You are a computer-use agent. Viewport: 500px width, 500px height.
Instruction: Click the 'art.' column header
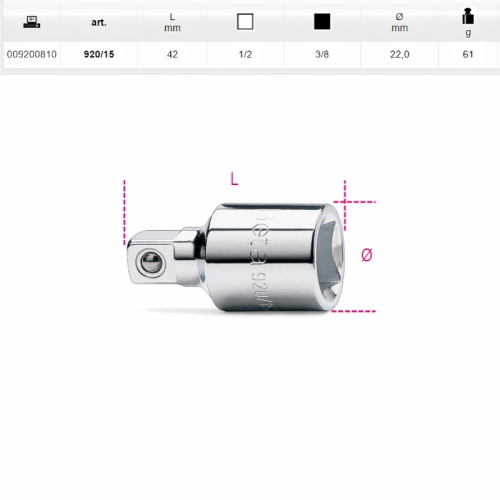tap(99, 22)
